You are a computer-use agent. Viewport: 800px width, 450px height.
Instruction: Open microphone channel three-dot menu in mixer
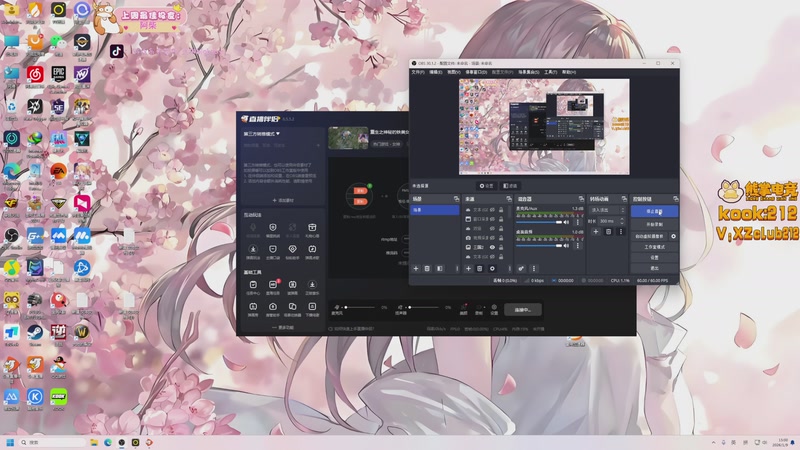pos(578,222)
